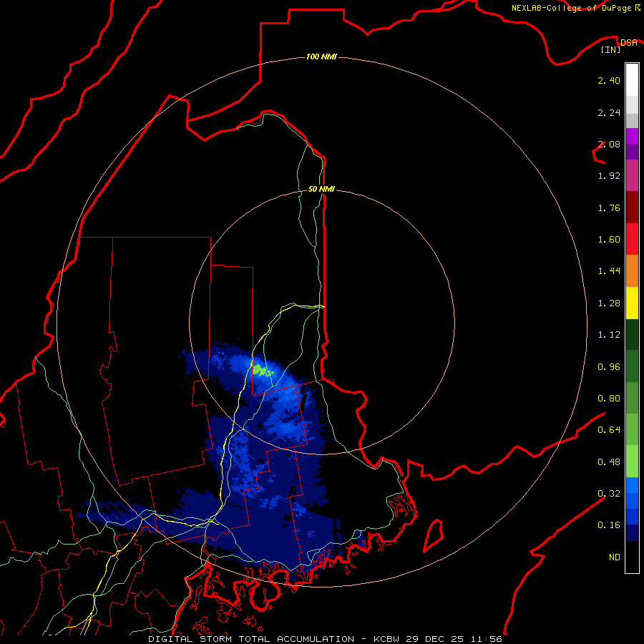The image size is (644, 644).
Task: Click the 11:56 time stamp
Action: 487,639
